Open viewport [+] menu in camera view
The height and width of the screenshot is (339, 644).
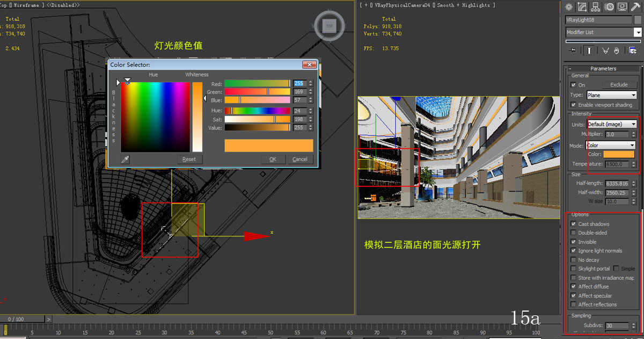click(365, 5)
